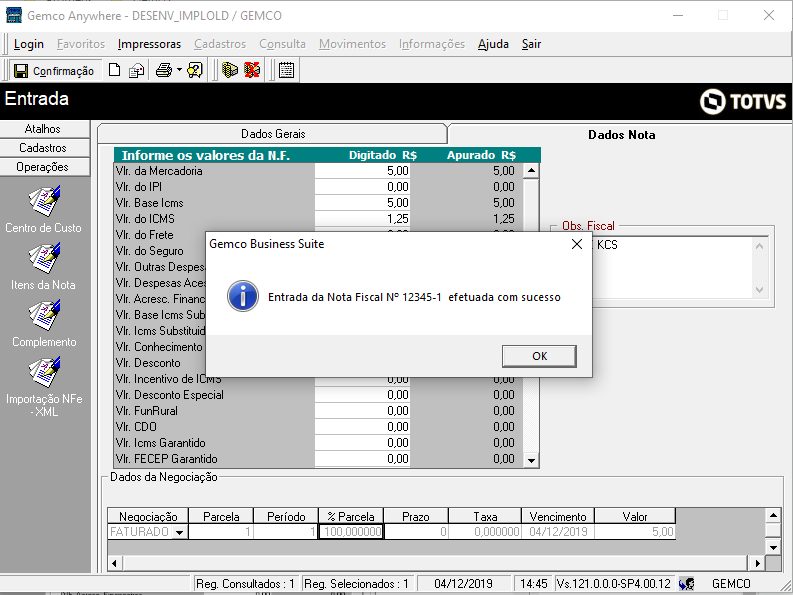793x595 pixels.
Task: Click the % Parcela cell 100,000000
Action: click(351, 532)
